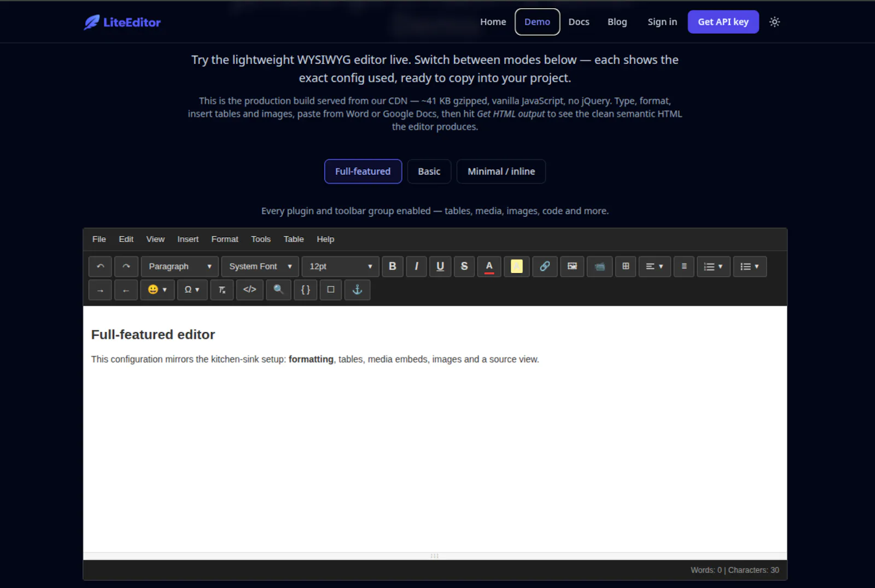Insert media with the video camera icon

pyautogui.click(x=599, y=267)
